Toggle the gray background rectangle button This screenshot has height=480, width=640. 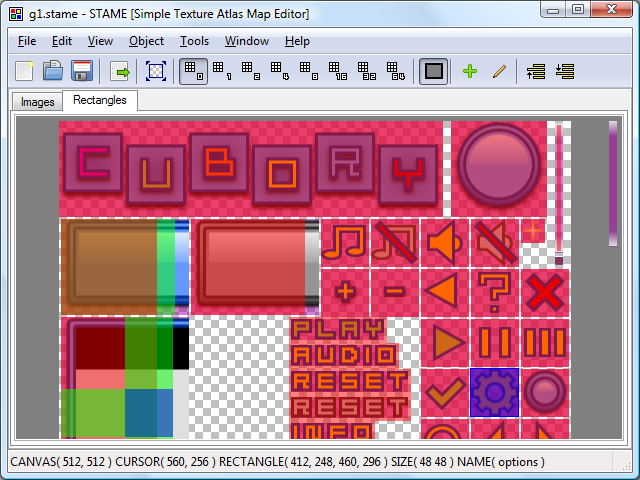[x=433, y=71]
